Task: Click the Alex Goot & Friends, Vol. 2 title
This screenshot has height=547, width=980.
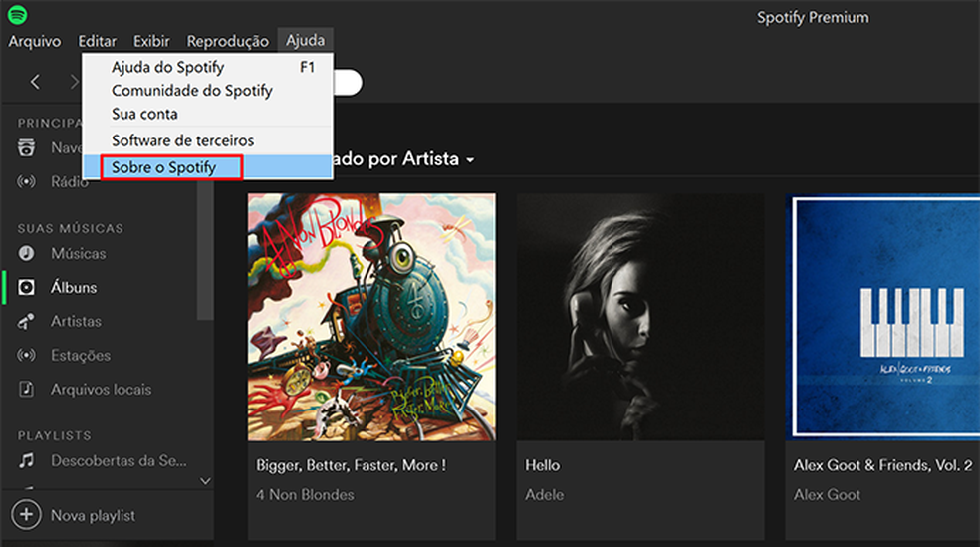Action: click(883, 465)
